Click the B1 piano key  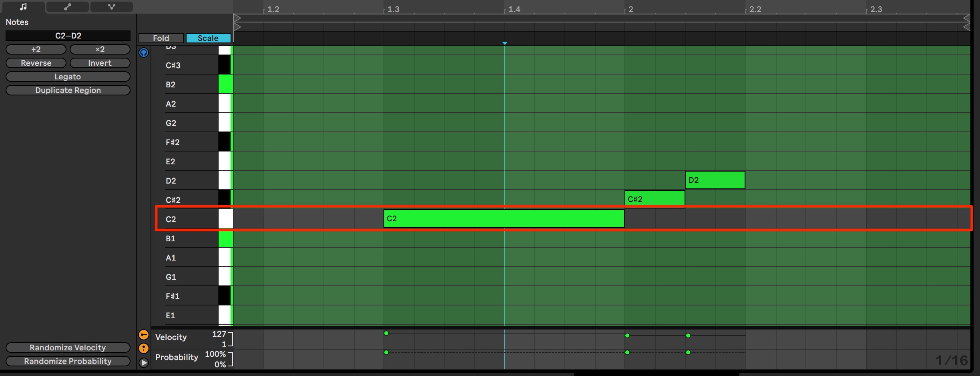point(225,238)
